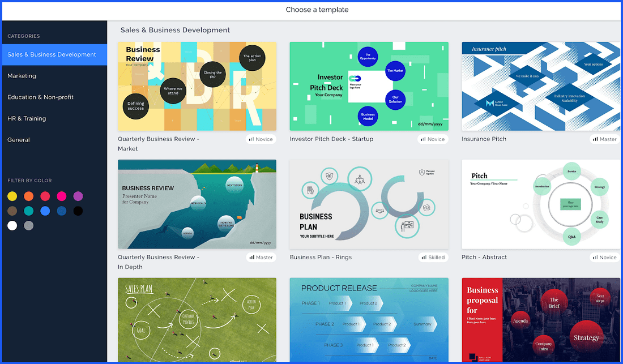Image resolution: width=623 pixels, height=364 pixels.
Task: Click the Novice badge on Investor Pitch Deck
Action: click(433, 139)
